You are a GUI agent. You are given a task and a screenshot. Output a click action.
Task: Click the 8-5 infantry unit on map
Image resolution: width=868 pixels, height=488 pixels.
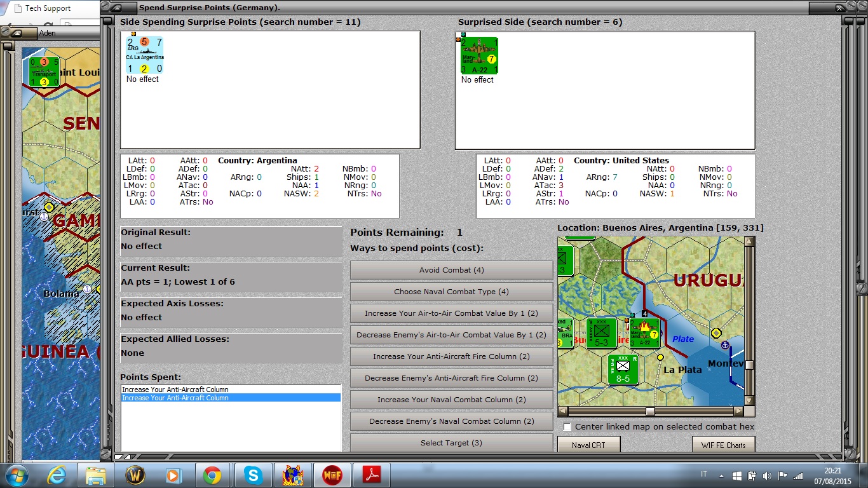click(622, 369)
